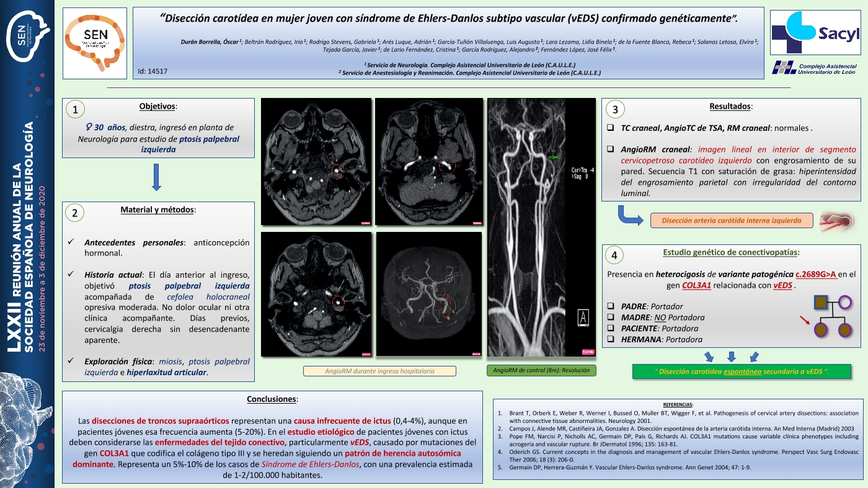Select the "REFERENCIAS" heading
Screen dimensions: 868x488
pyautogui.click(x=677, y=404)
